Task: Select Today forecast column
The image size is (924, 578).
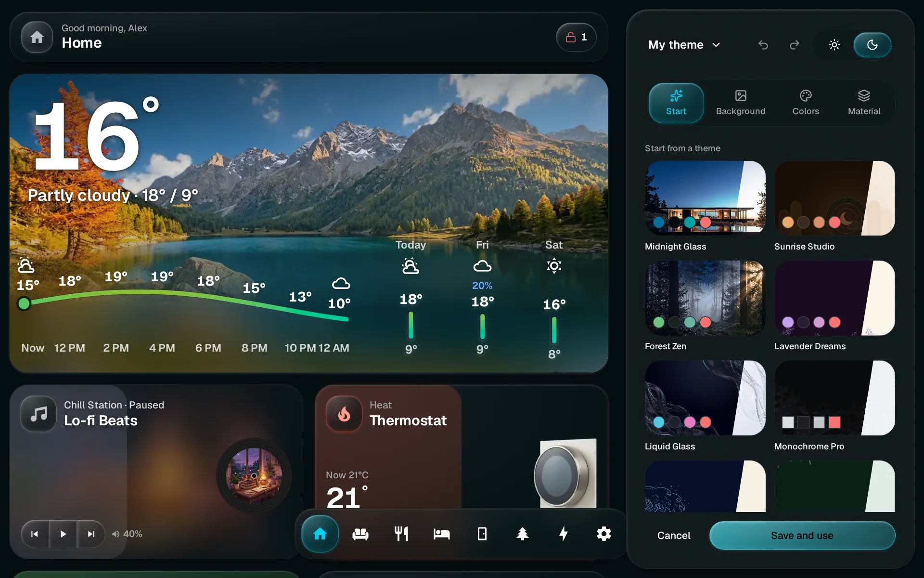Action: [411, 299]
